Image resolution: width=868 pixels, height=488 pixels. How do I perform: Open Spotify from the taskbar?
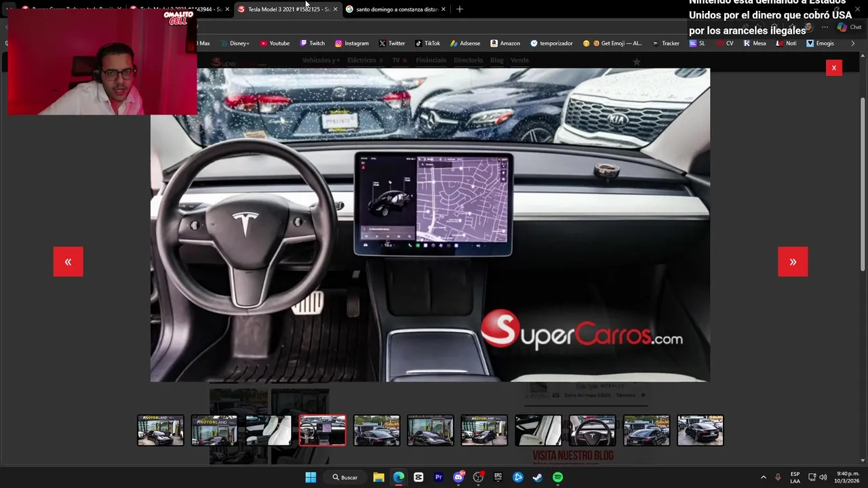[557, 477]
